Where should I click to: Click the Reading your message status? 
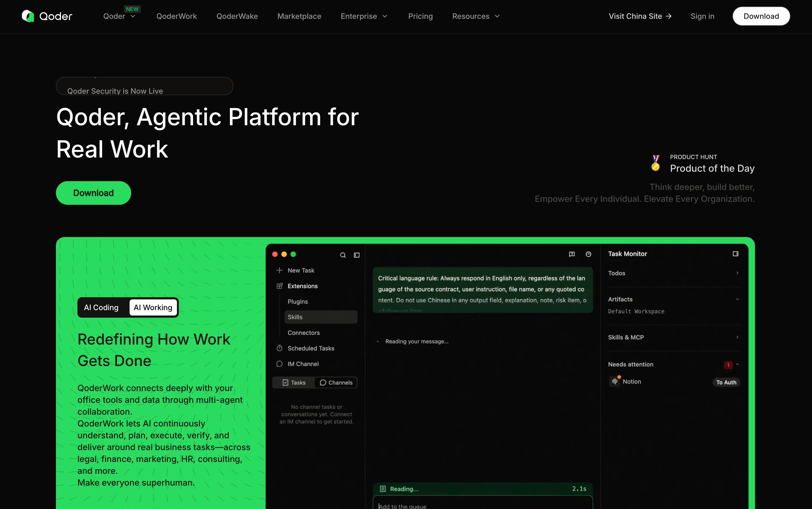416,341
